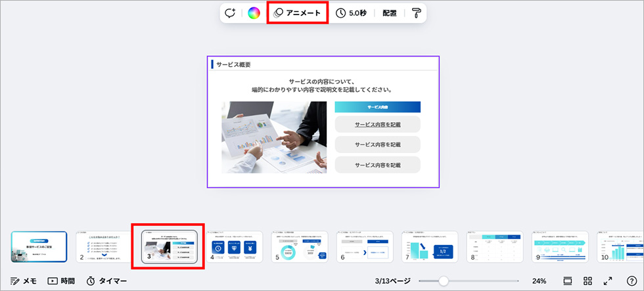Open the 5.0秒 duration setting

(351, 13)
